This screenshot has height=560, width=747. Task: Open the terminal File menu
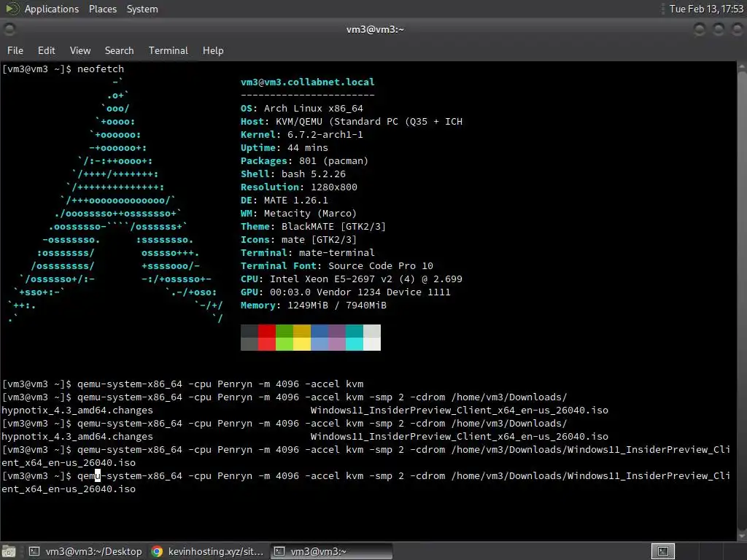point(15,50)
